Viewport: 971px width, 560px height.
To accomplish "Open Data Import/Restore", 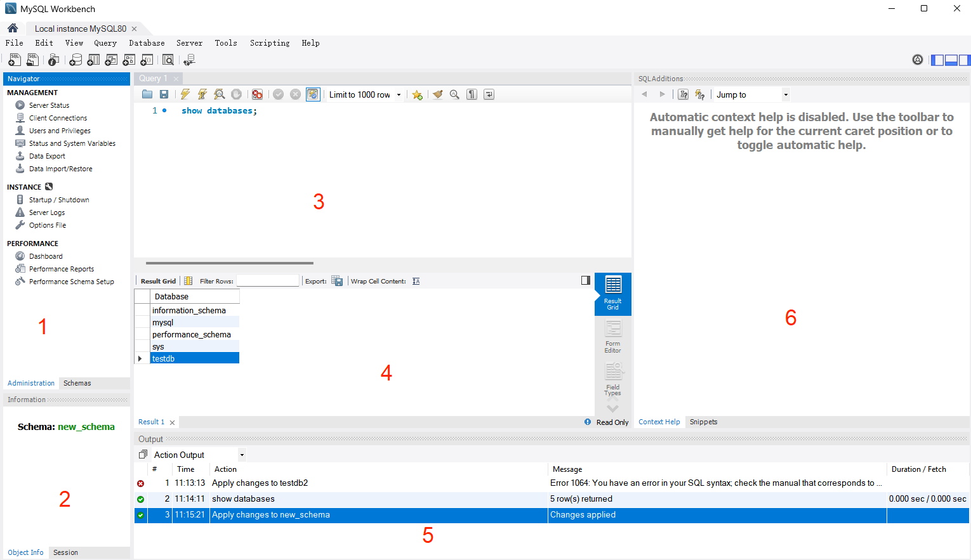I will coord(60,169).
